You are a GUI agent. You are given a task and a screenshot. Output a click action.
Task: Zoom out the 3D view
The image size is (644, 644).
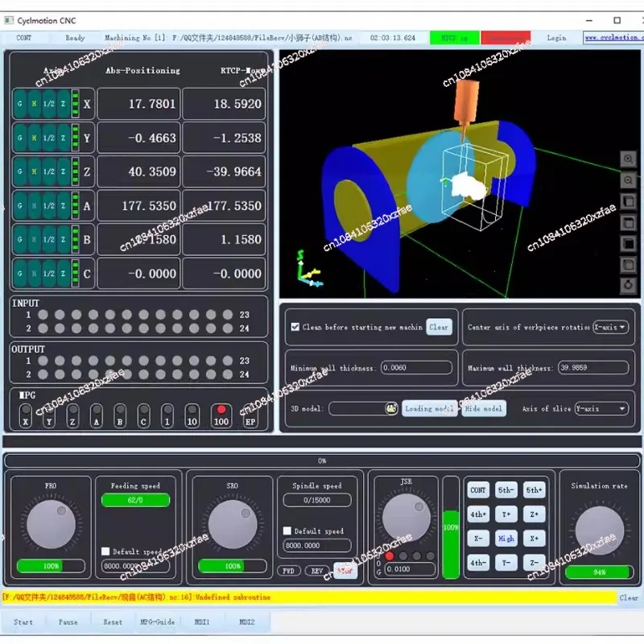click(628, 180)
